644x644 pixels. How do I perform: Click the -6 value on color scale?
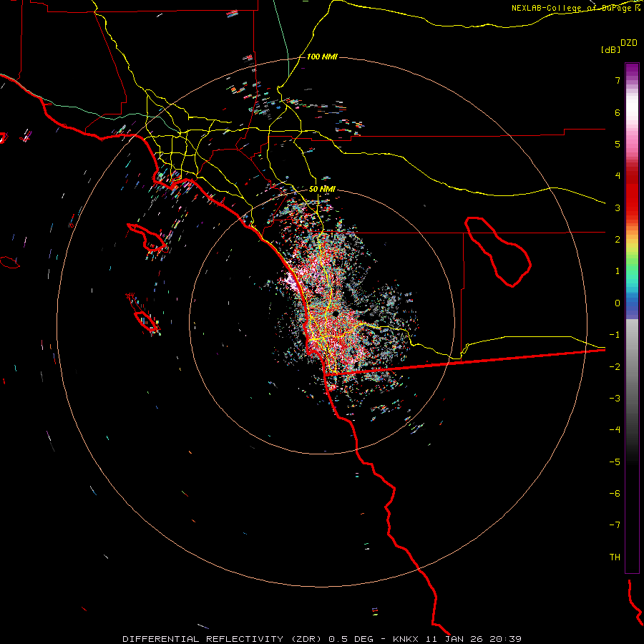click(615, 494)
